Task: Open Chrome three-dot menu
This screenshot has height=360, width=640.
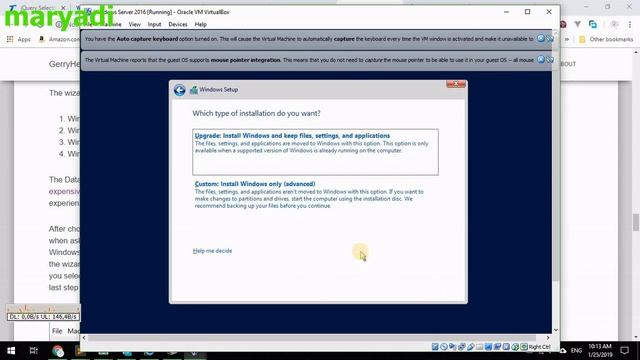Action: coord(629,24)
